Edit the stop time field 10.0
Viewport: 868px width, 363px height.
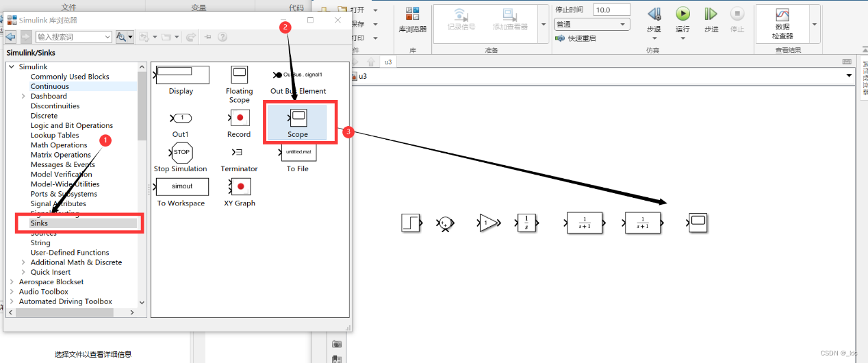tap(611, 10)
